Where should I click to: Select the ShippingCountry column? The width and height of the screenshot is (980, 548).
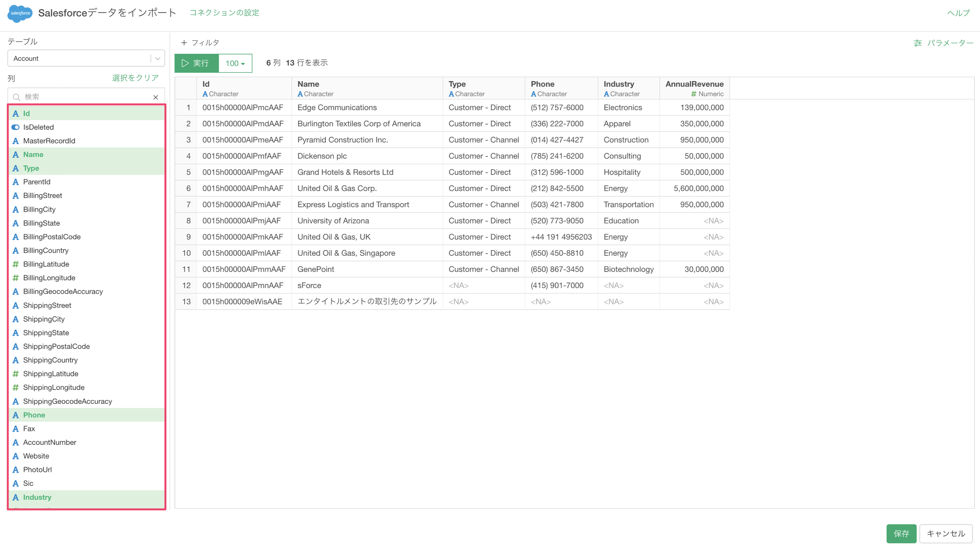[87, 360]
